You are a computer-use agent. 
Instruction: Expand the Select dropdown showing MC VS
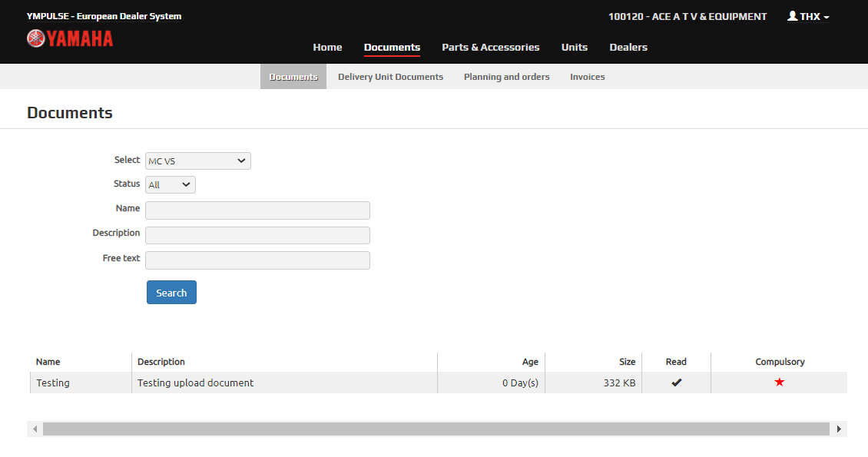(x=197, y=161)
